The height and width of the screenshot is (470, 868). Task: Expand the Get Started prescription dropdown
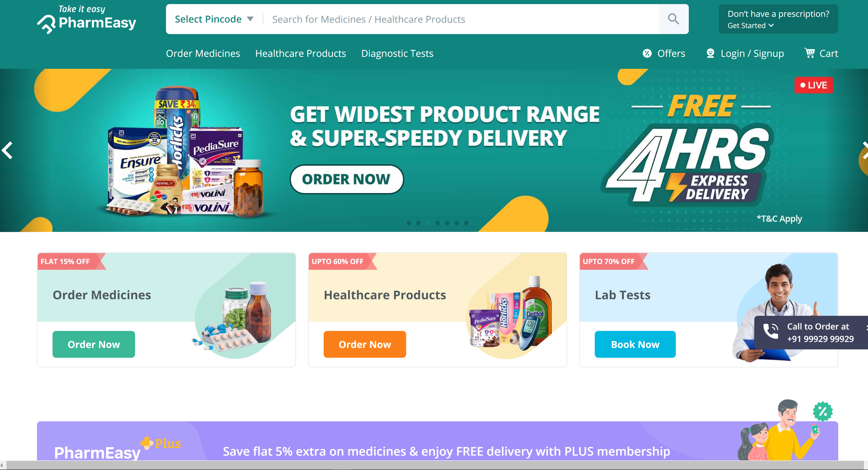click(750, 26)
